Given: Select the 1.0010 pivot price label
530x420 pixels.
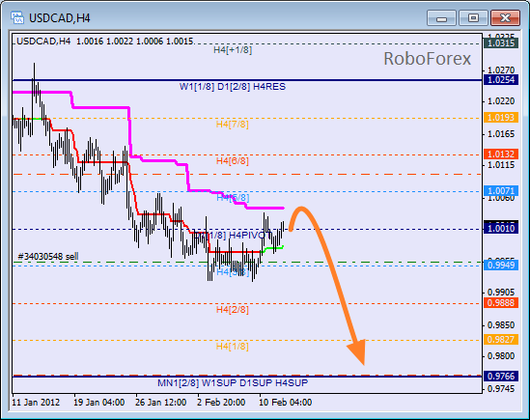Looking at the screenshot, I should (x=501, y=229).
